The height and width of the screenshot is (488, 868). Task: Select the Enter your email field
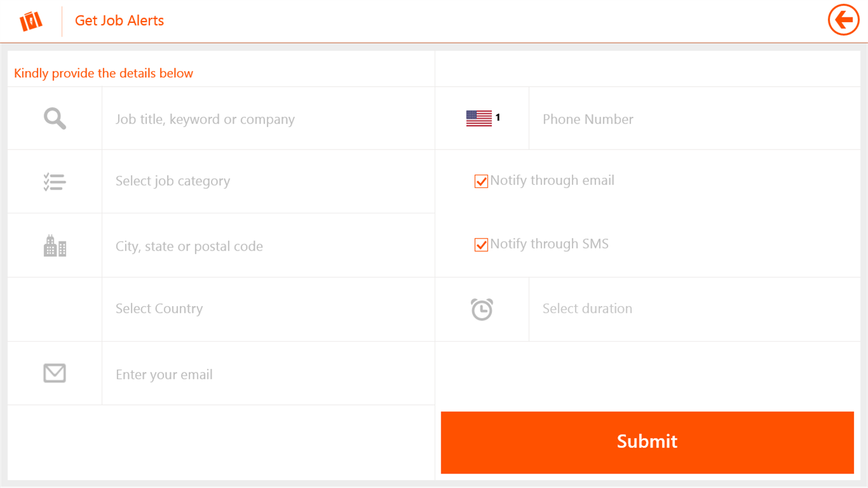click(268, 375)
